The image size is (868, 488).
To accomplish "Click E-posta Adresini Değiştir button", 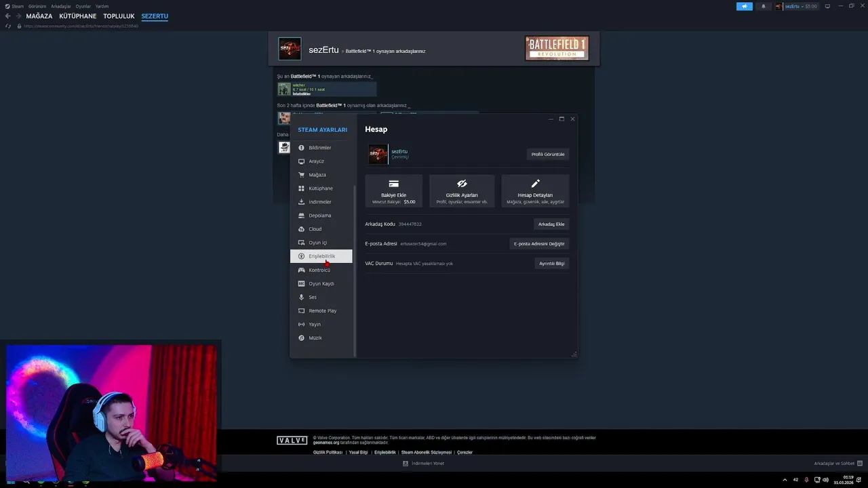I will pyautogui.click(x=539, y=243).
